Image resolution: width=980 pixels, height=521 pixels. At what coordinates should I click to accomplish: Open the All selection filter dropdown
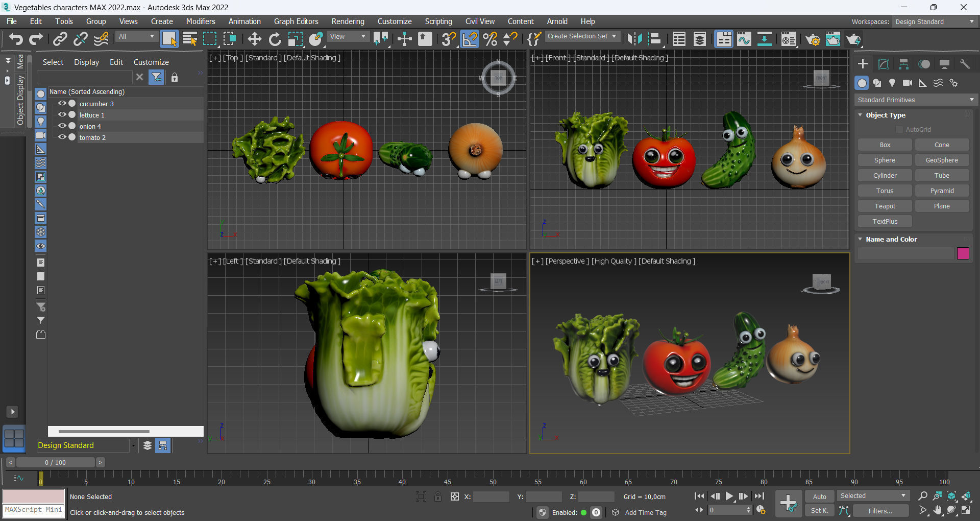click(x=136, y=36)
